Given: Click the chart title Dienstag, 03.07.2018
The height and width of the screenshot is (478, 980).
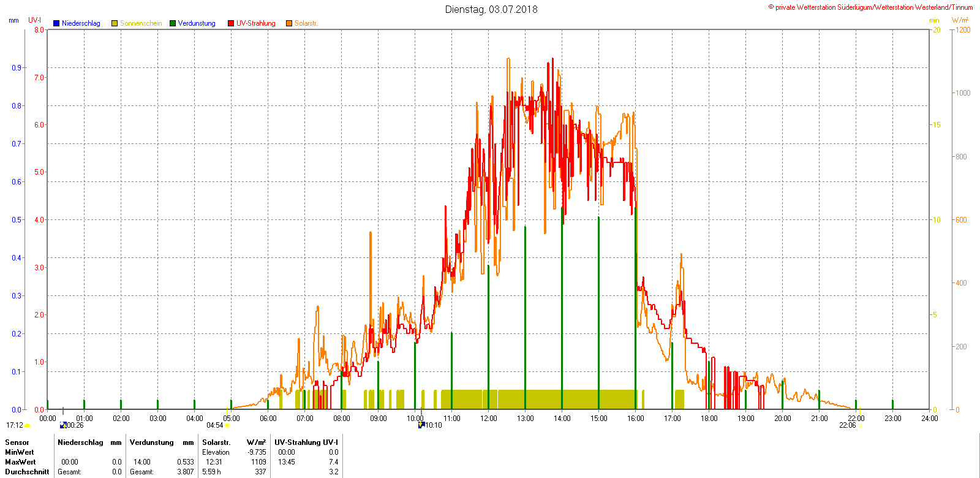Looking at the screenshot, I should (491, 9).
